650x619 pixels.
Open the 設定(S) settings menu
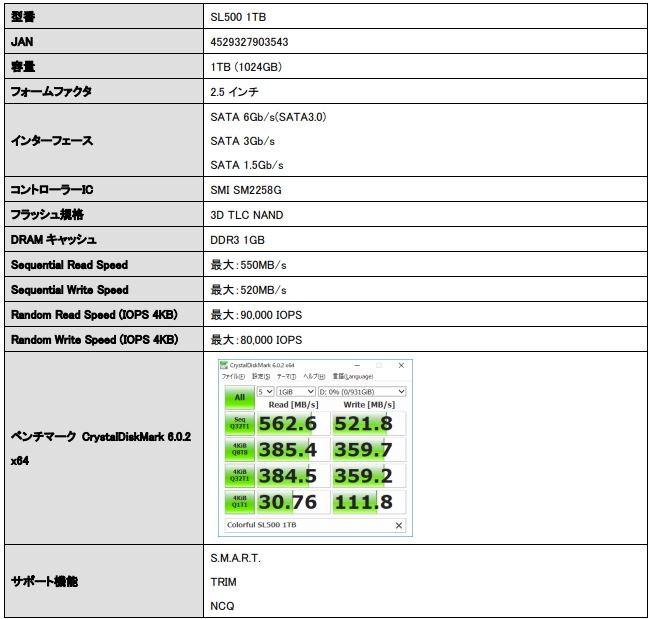(x=259, y=377)
